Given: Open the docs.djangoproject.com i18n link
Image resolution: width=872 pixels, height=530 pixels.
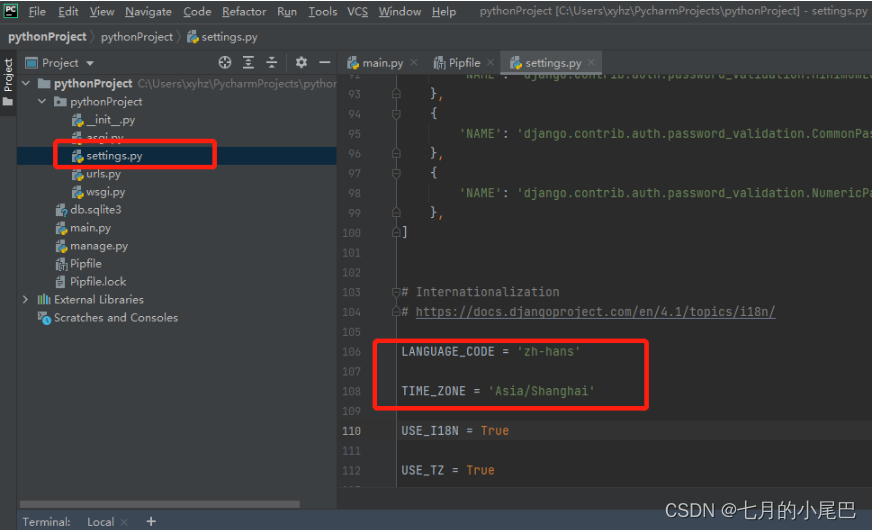Looking at the screenshot, I should tap(595, 312).
